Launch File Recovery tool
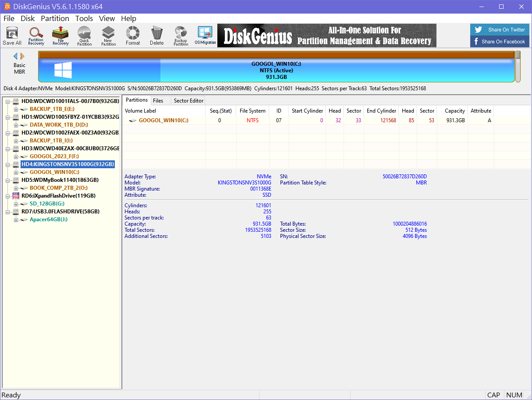 point(60,35)
